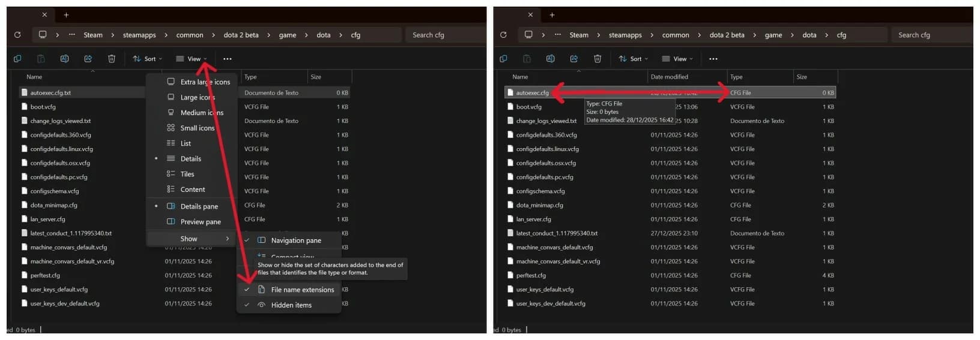Screen dimensions: 980x340
Task: Click steamapps breadcrumb in the right window
Action: pyautogui.click(x=625, y=35)
